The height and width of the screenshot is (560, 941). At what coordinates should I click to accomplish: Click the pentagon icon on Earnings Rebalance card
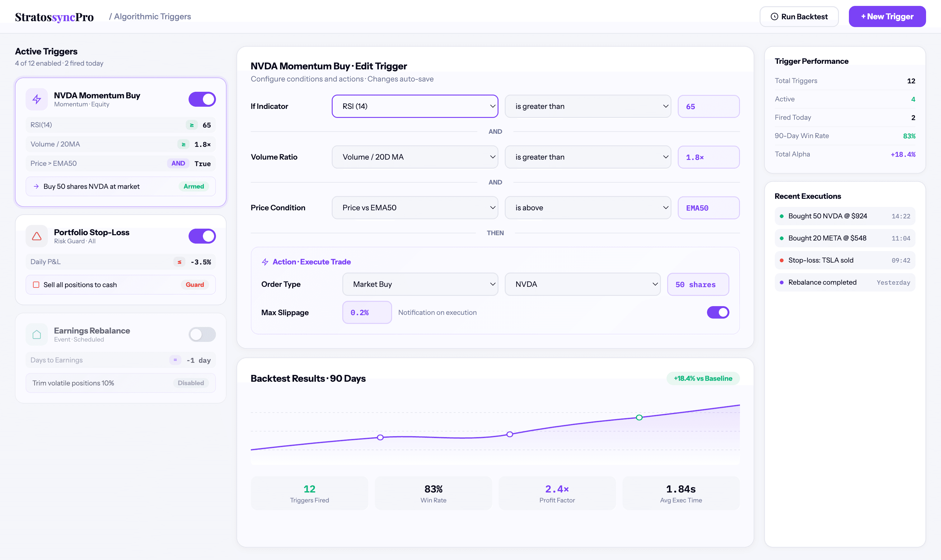(x=37, y=334)
